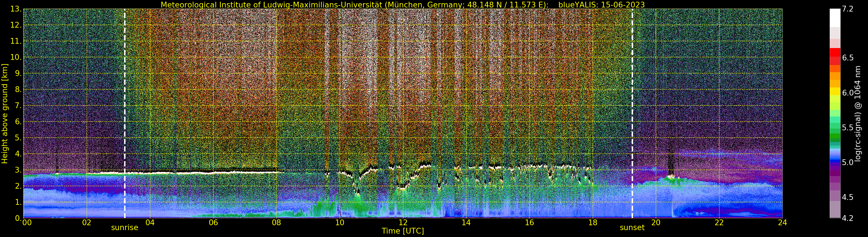Click the '6.' height axis tick label
Viewport: 868px width, 237px height.
click(18, 122)
